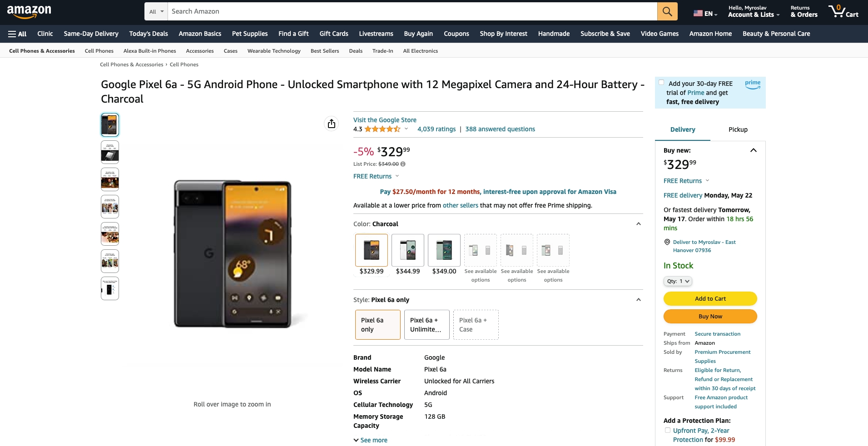Select the $349.00 green color swatch
The height and width of the screenshot is (446, 868).
pyautogui.click(x=444, y=250)
